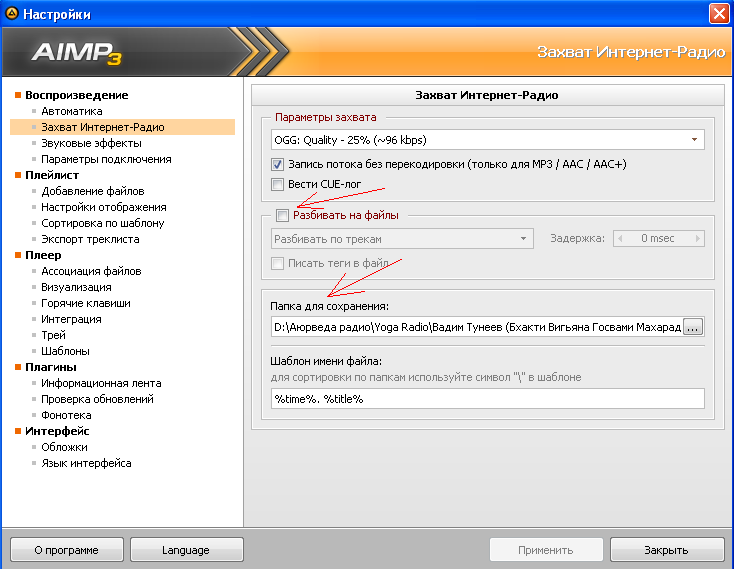Enable Разбивать на файлы checkbox
Image resolution: width=734 pixels, height=569 pixels.
click(282, 215)
